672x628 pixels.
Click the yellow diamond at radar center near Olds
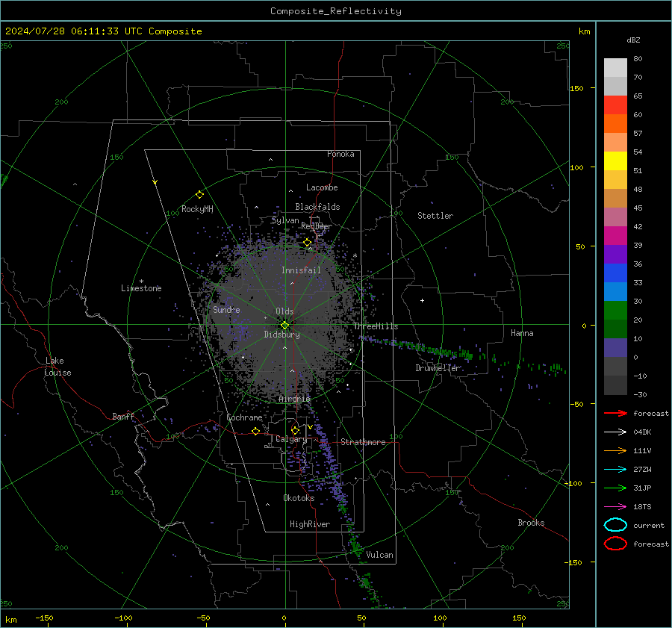tap(284, 326)
